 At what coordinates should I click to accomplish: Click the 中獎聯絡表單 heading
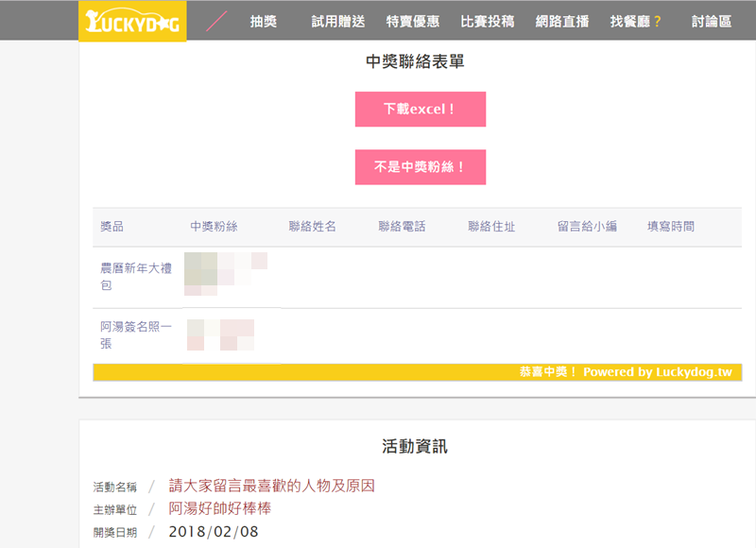click(415, 61)
